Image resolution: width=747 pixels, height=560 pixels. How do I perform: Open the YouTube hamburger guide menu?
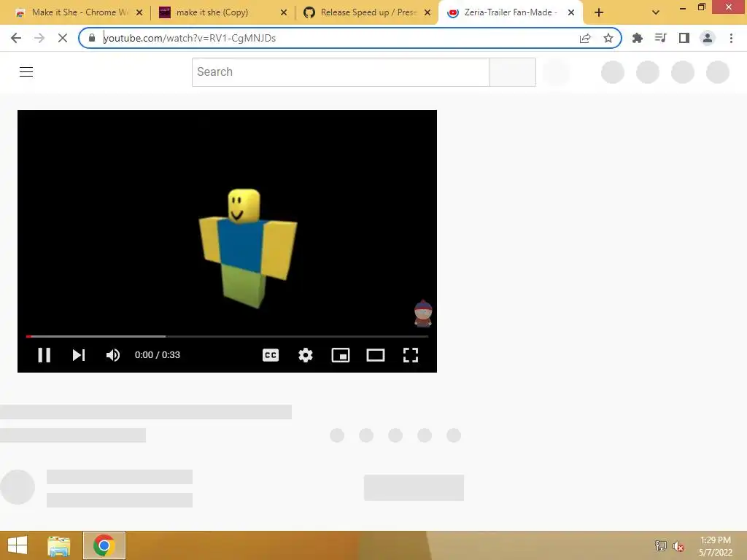tap(26, 72)
